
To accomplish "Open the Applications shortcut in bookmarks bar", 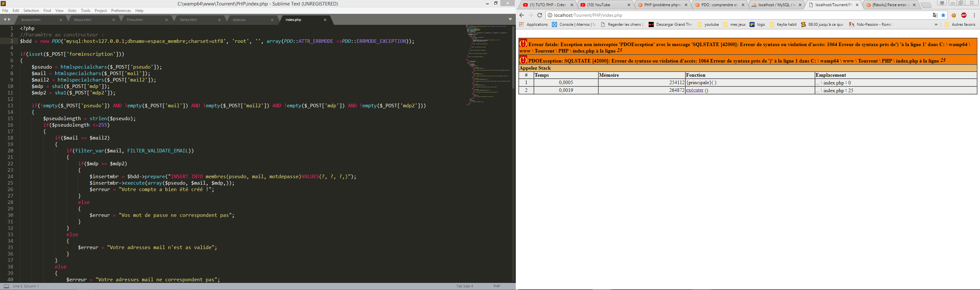I will point(534,24).
